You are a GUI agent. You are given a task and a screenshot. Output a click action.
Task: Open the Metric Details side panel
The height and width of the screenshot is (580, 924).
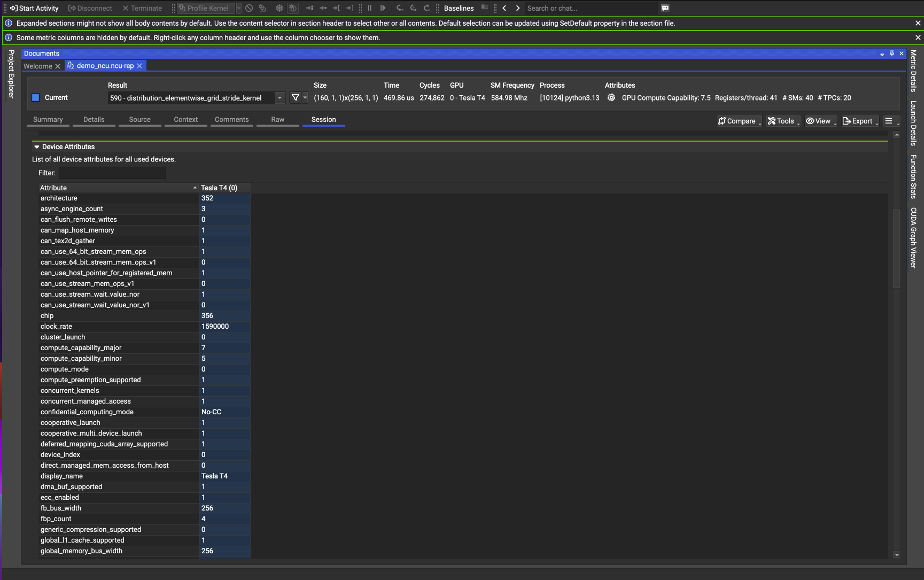click(913, 71)
